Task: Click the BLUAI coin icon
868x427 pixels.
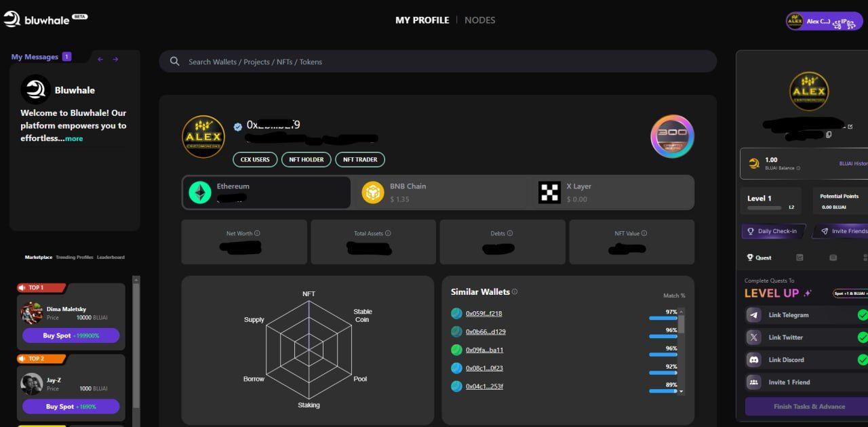Action: [x=754, y=163]
